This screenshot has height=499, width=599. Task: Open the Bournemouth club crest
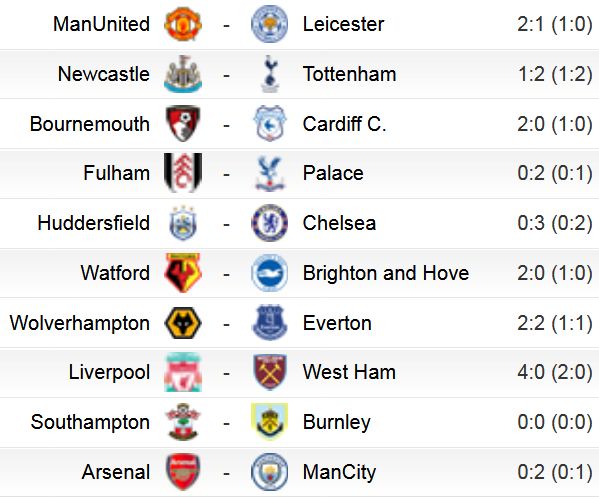tap(183, 123)
